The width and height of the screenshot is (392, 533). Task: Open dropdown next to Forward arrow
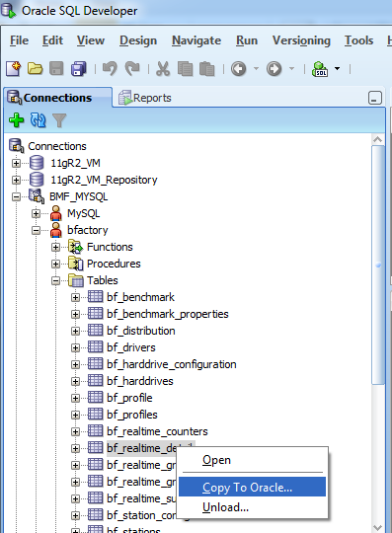291,69
